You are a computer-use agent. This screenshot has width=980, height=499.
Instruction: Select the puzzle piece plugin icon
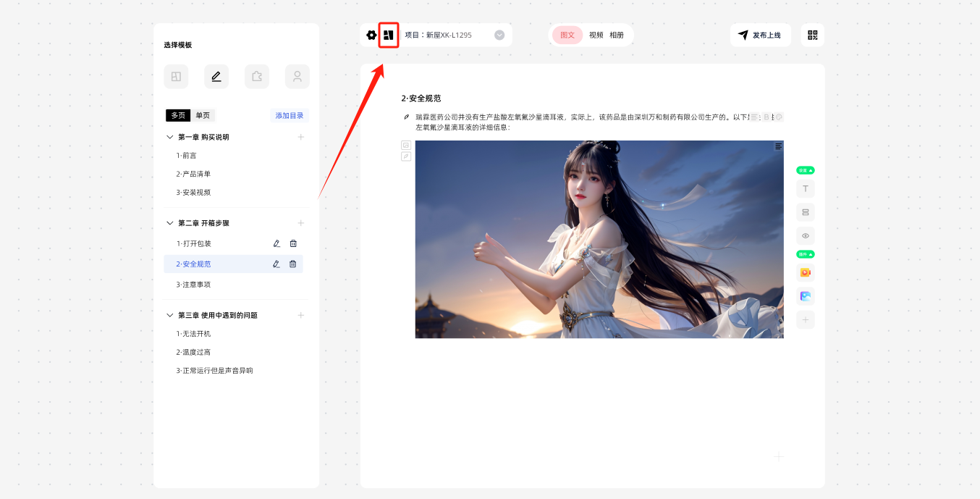256,77
